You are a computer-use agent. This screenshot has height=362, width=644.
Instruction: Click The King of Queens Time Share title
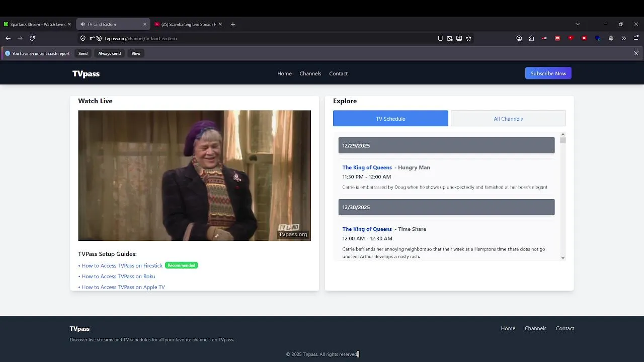pyautogui.click(x=367, y=229)
